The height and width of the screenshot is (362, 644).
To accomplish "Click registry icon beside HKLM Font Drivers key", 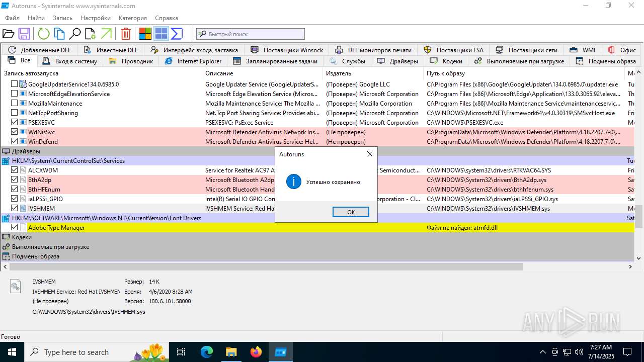I will coord(6,218).
